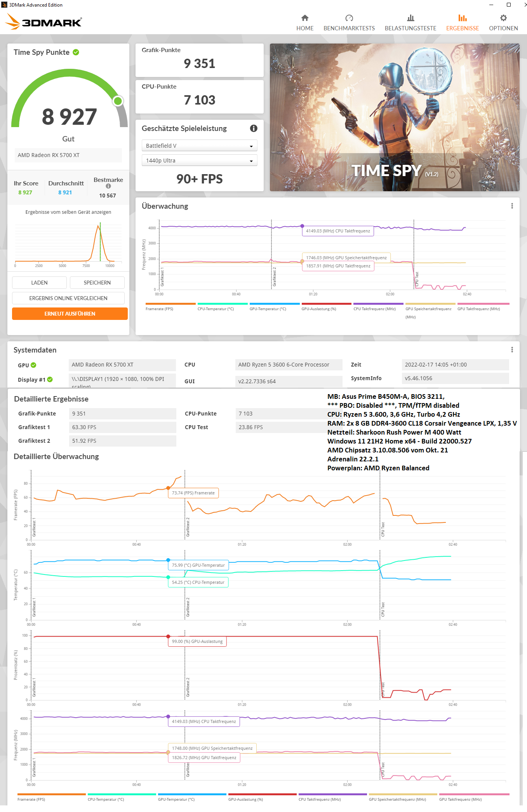Click the Grafik-Punkte 9 351 card
The height and width of the screenshot is (812, 527).
(x=199, y=60)
